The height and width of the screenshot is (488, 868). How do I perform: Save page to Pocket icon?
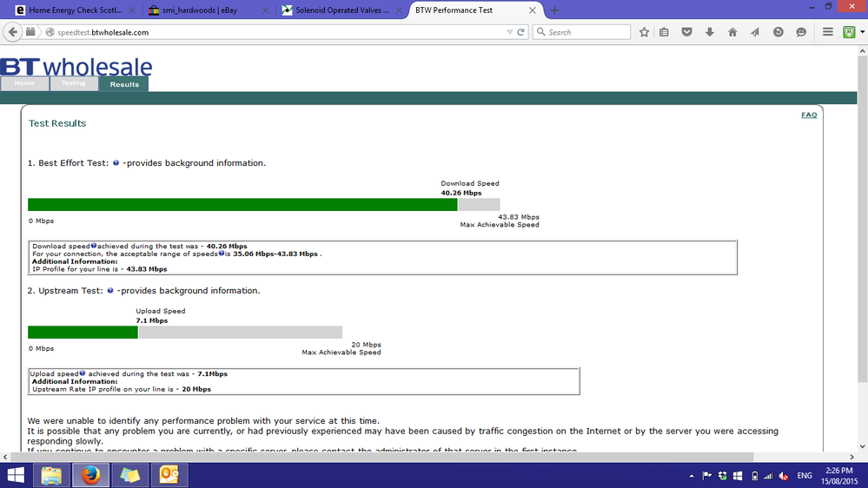click(x=687, y=32)
